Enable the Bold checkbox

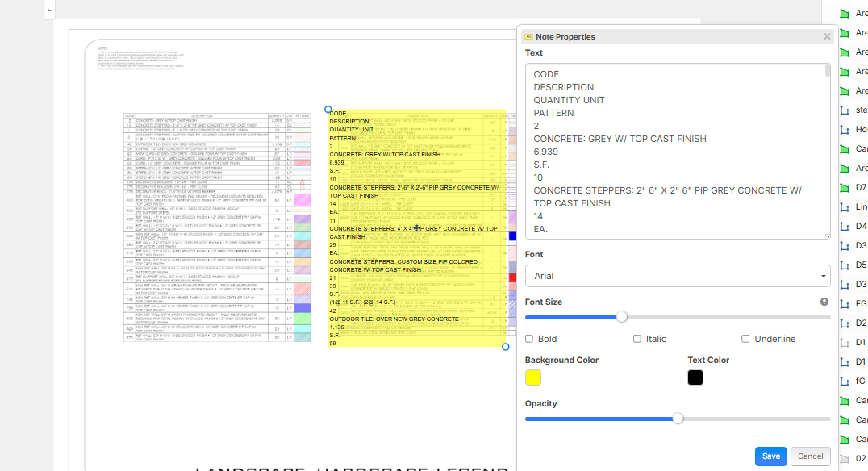(529, 339)
